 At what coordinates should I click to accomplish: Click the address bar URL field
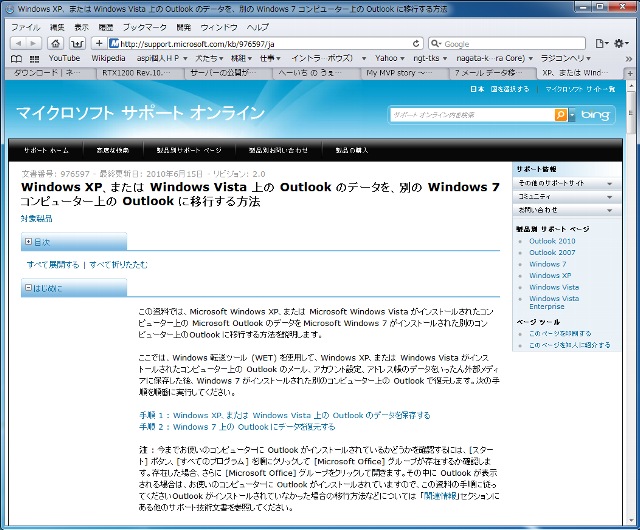[x=265, y=44]
